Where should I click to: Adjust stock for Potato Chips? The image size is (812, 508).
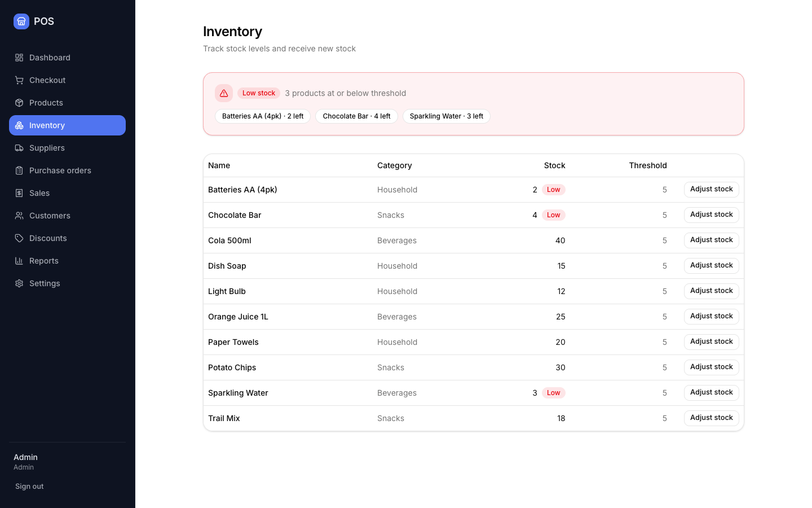[712, 367]
